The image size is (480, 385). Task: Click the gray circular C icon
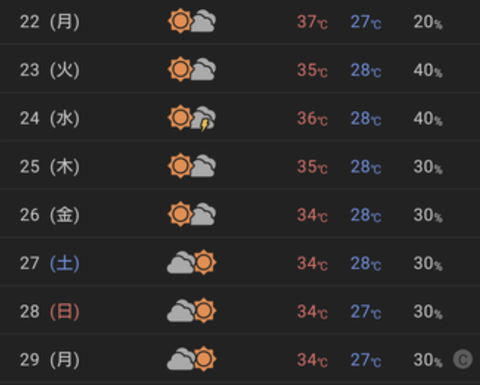[x=463, y=359]
